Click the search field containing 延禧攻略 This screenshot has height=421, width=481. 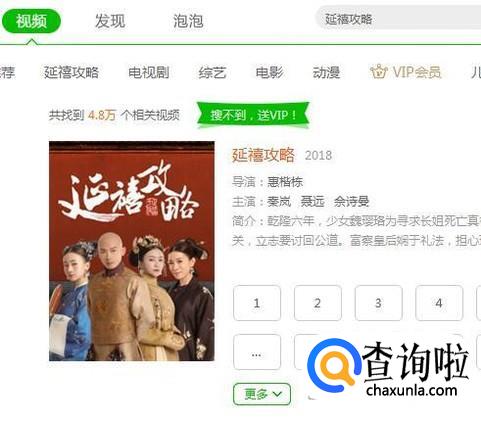point(398,19)
